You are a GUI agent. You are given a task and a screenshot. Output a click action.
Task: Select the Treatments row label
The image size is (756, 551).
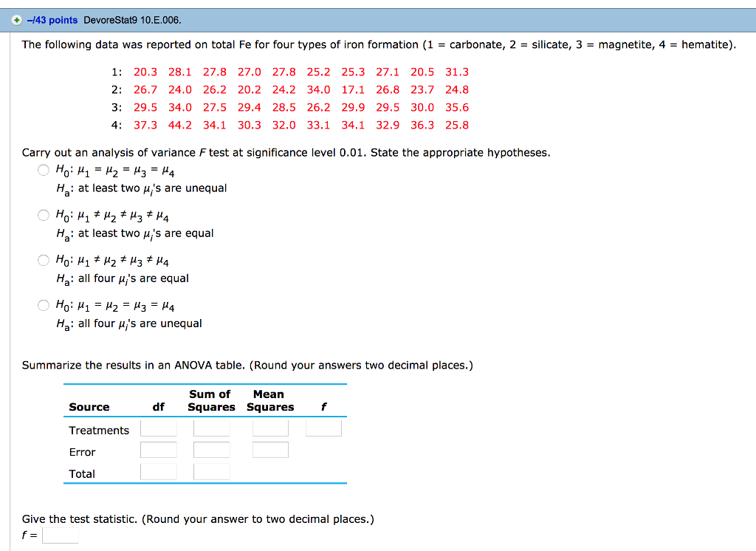coord(99,430)
